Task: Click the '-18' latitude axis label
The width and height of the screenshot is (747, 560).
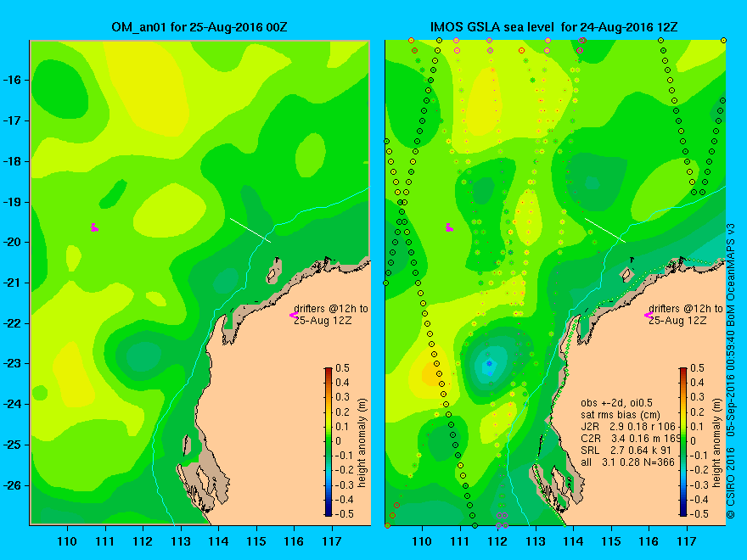Action: [x=12, y=161]
